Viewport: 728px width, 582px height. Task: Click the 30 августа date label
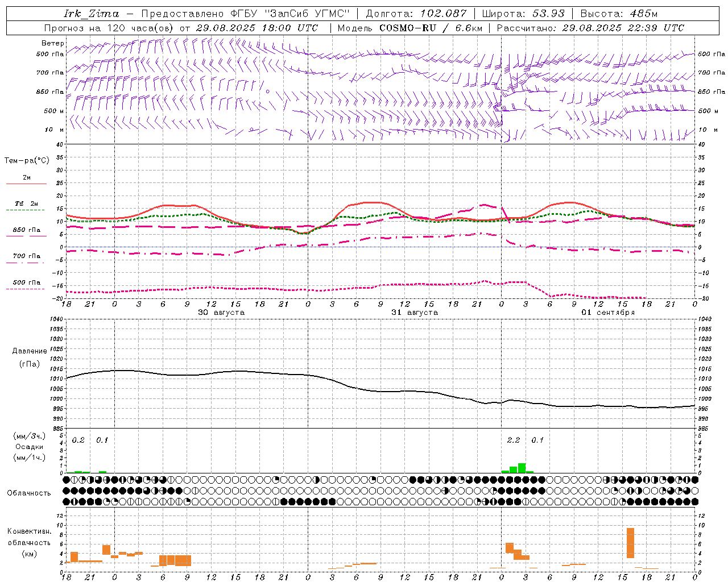coord(221,313)
